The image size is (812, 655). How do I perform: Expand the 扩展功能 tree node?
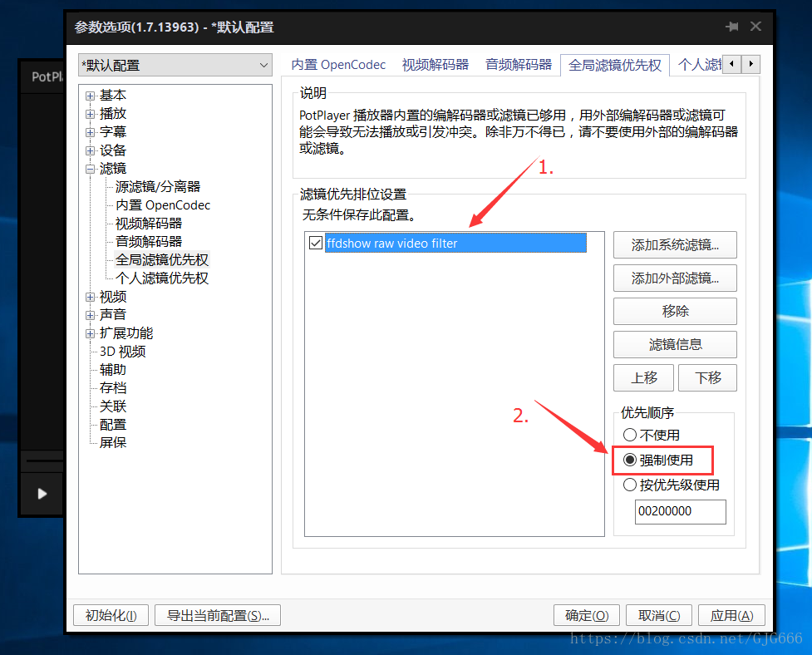91,333
